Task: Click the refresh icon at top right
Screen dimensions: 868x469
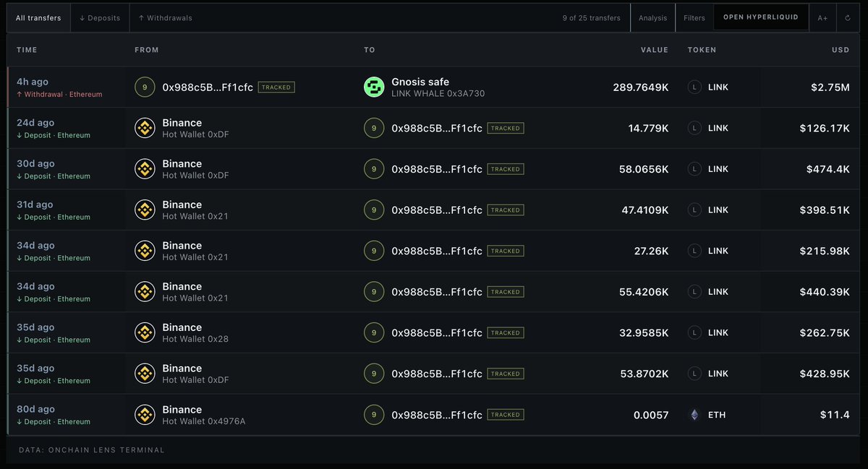Action: (847, 18)
